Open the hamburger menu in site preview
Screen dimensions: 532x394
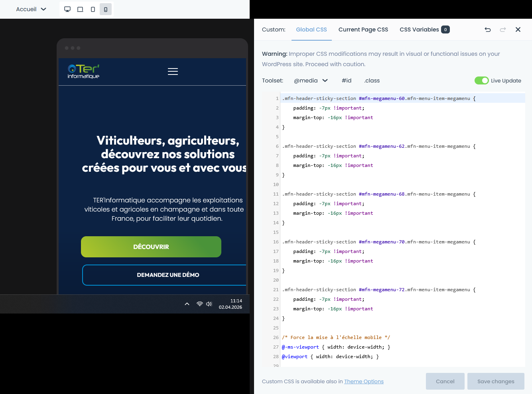click(173, 71)
